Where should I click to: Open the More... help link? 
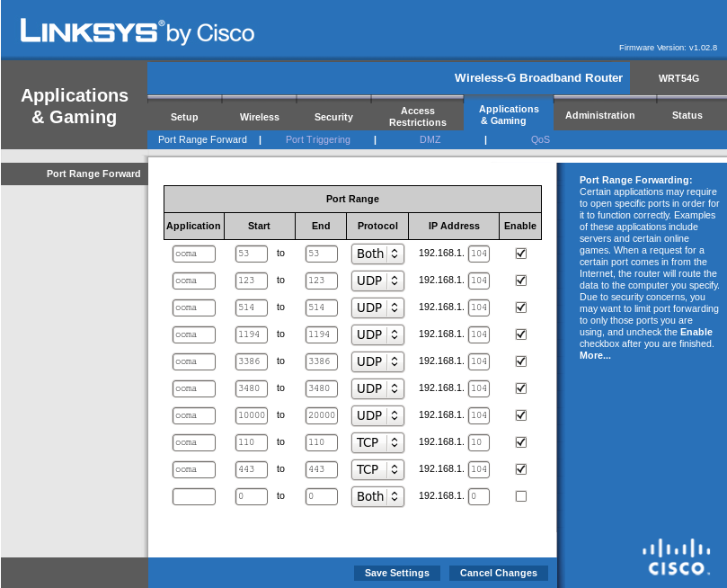pyautogui.click(x=595, y=356)
